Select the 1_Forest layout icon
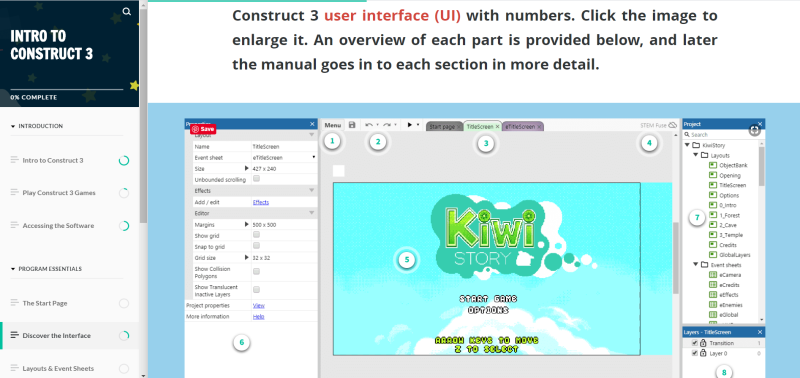The width and height of the screenshot is (800, 378). [713, 215]
